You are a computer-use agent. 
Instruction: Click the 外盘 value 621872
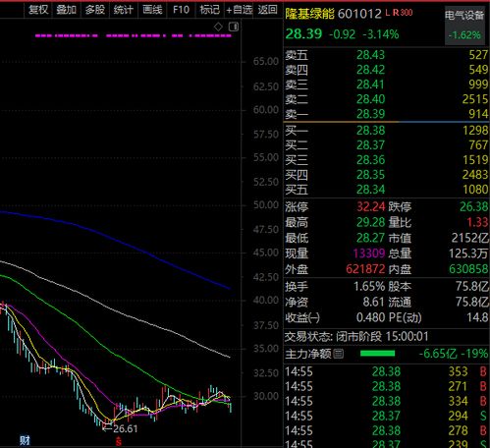pyautogui.click(x=365, y=269)
